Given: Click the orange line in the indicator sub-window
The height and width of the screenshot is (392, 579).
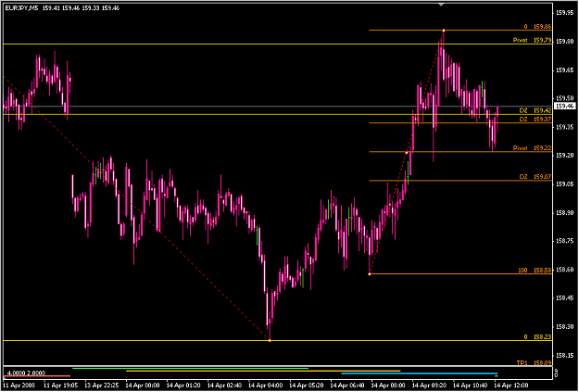Looking at the screenshot, I should tap(263, 371).
